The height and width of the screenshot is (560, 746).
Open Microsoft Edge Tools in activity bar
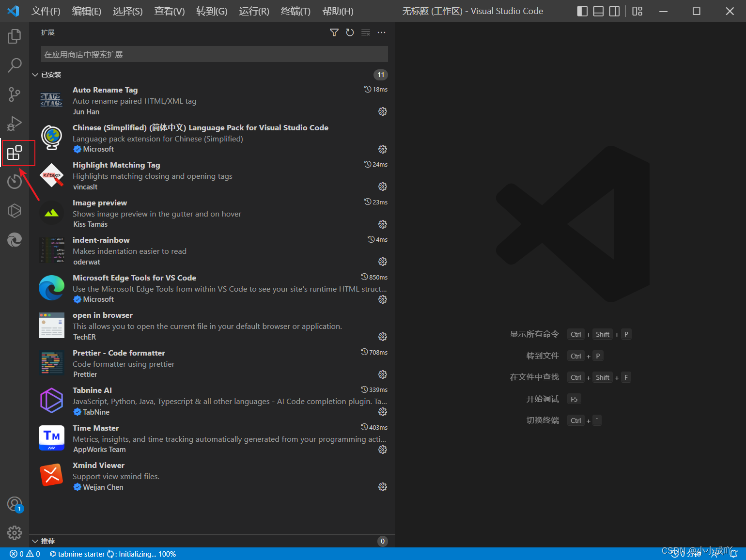[x=15, y=240]
